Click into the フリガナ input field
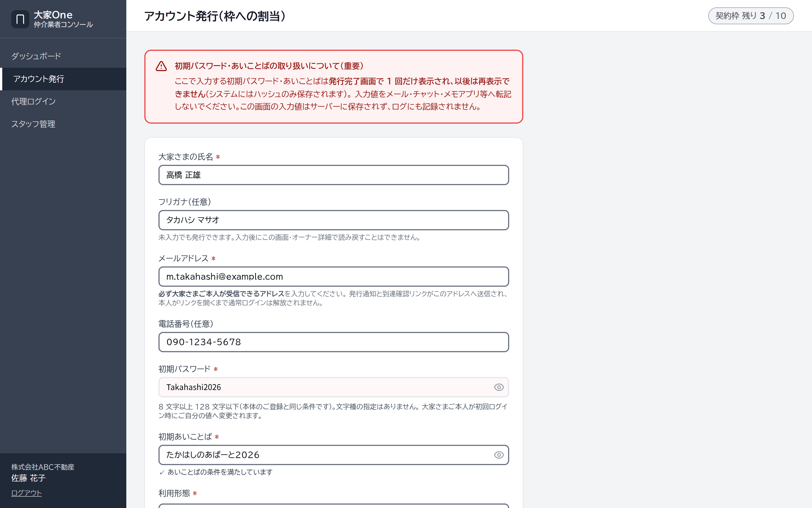This screenshot has width=812, height=508. [334, 220]
